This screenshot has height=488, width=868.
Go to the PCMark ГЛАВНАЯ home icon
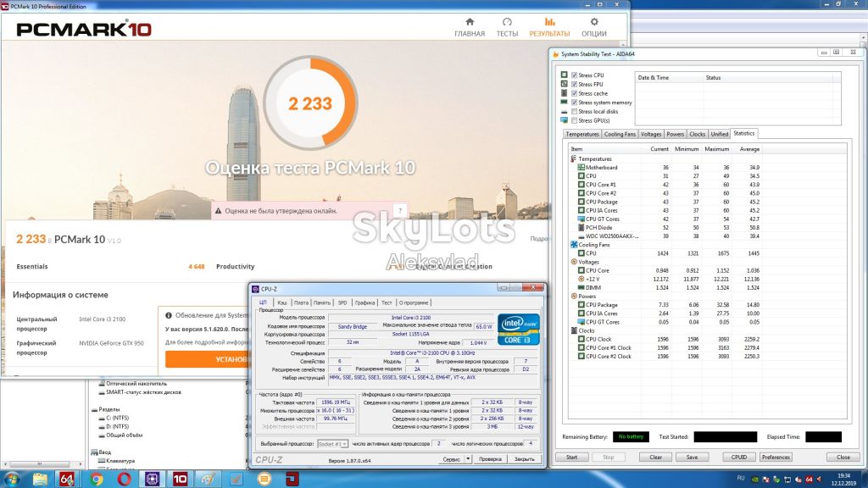(x=470, y=21)
